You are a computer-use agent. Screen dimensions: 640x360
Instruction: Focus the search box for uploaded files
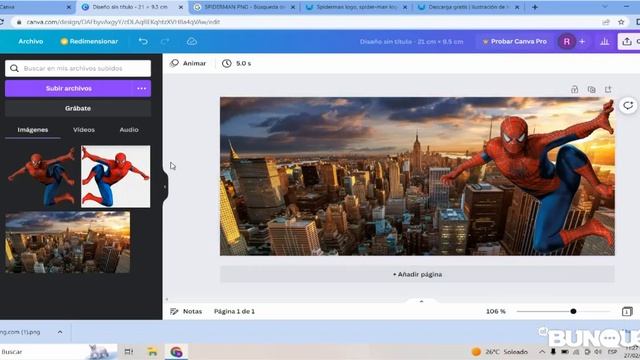78,68
